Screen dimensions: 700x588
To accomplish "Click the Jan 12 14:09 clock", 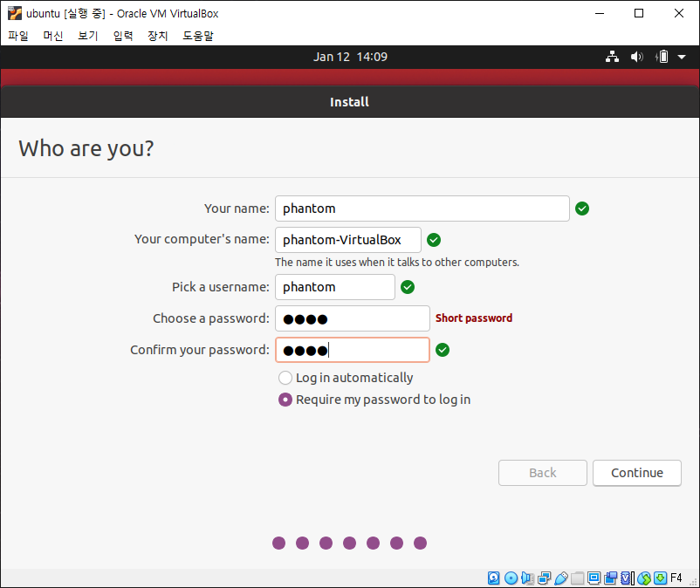I will tap(350, 57).
